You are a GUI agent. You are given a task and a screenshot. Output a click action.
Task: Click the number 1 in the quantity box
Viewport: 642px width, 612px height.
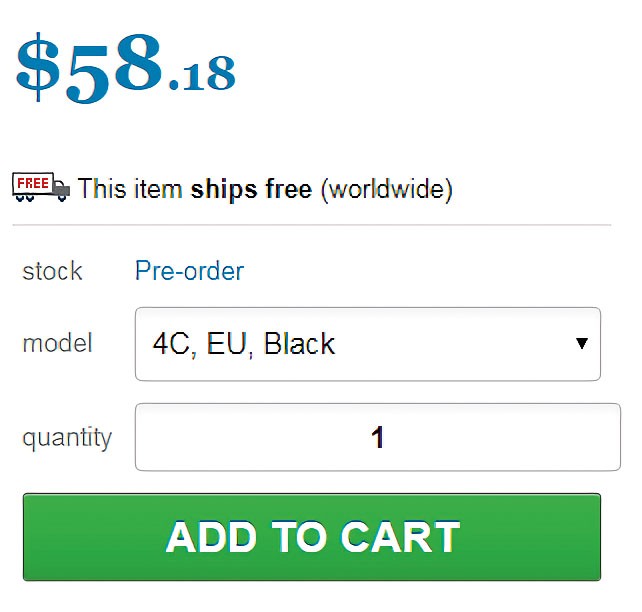click(x=378, y=437)
